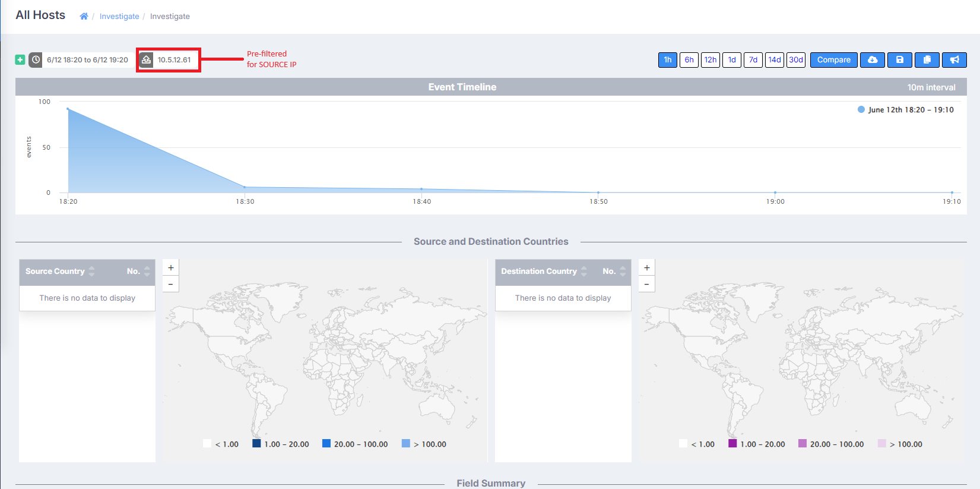Image resolution: width=980 pixels, height=489 pixels.
Task: Click the Event Timeline header
Action: [462, 87]
